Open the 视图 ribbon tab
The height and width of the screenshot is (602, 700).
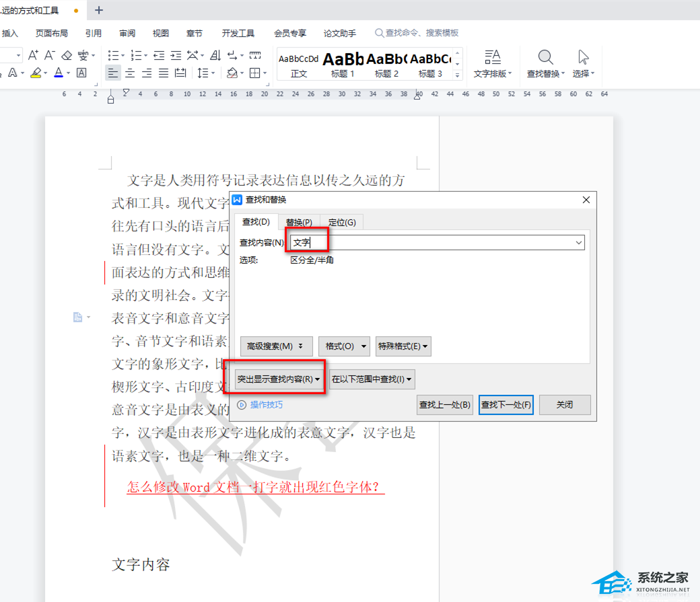161,34
